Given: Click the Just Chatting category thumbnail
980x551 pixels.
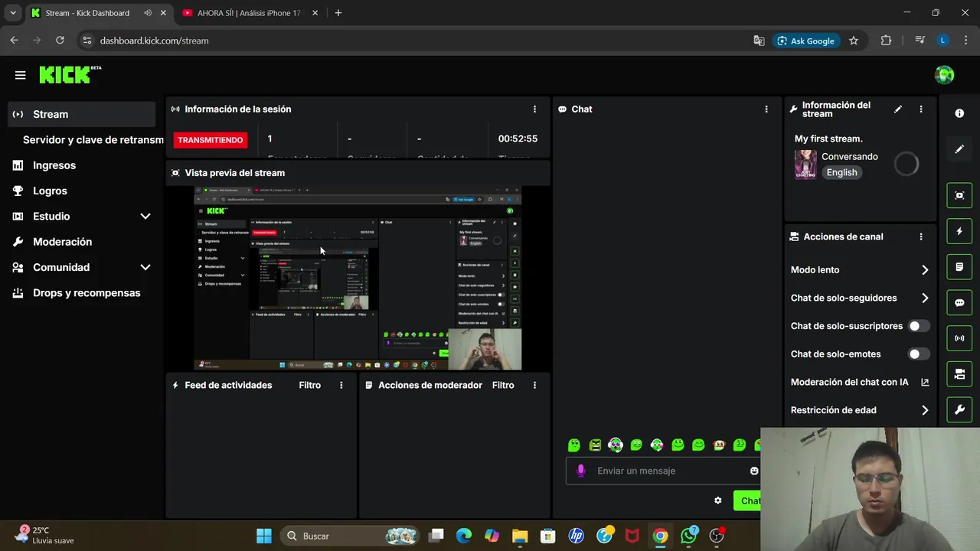Looking at the screenshot, I should (805, 164).
